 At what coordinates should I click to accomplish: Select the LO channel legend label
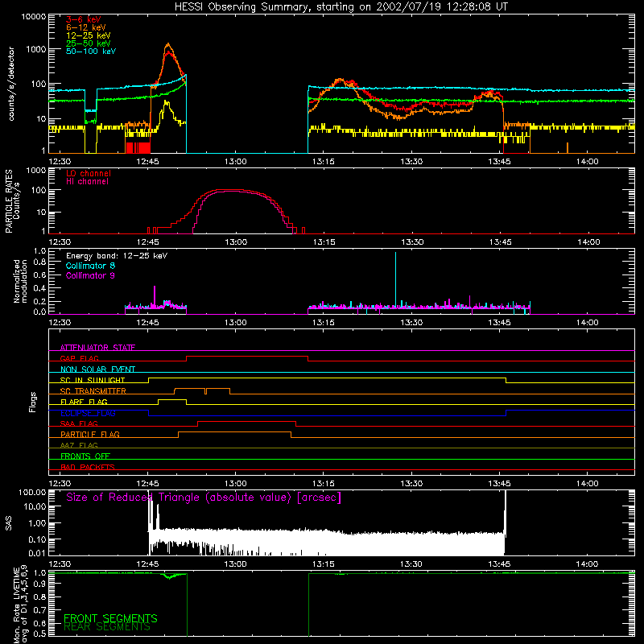(89, 173)
